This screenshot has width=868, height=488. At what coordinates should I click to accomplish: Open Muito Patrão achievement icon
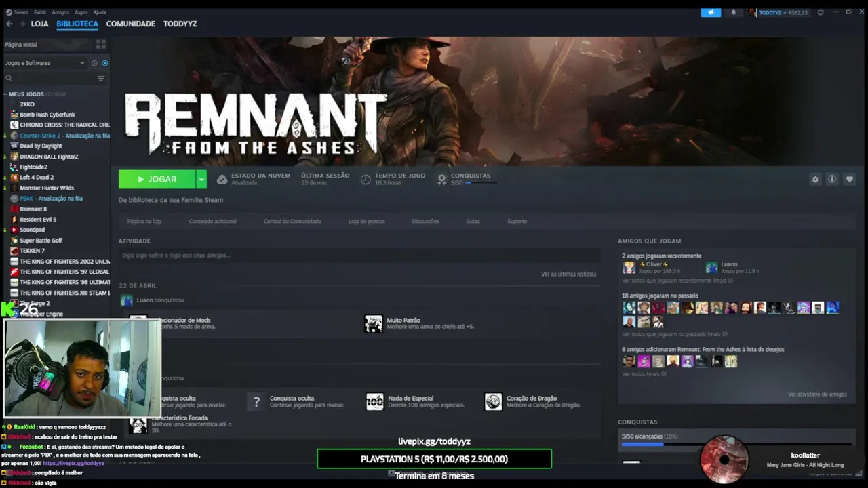click(x=374, y=323)
